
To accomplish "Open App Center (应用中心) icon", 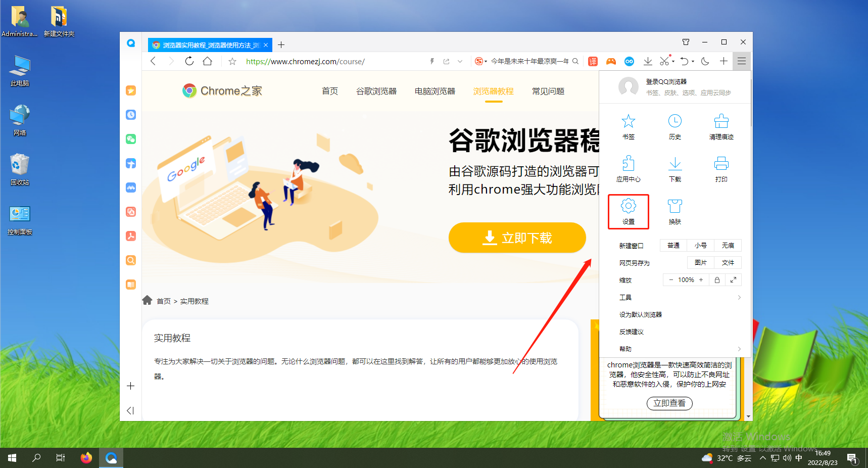I will click(x=628, y=164).
